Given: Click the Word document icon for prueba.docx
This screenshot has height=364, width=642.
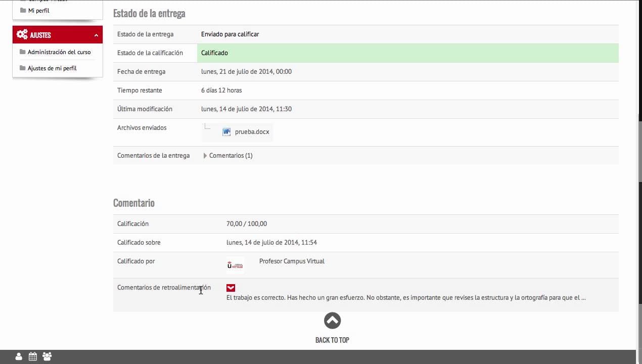Looking at the screenshot, I should (226, 132).
